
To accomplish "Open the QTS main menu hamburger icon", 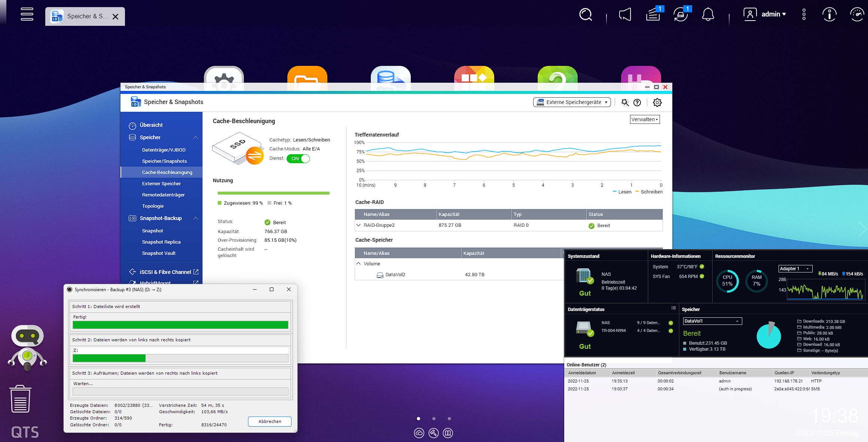I will (27, 14).
